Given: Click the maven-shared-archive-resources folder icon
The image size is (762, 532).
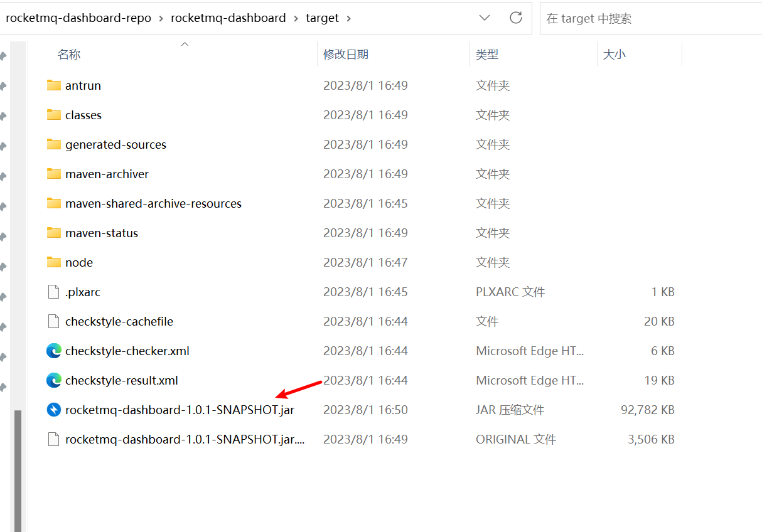Looking at the screenshot, I should click(54, 203).
